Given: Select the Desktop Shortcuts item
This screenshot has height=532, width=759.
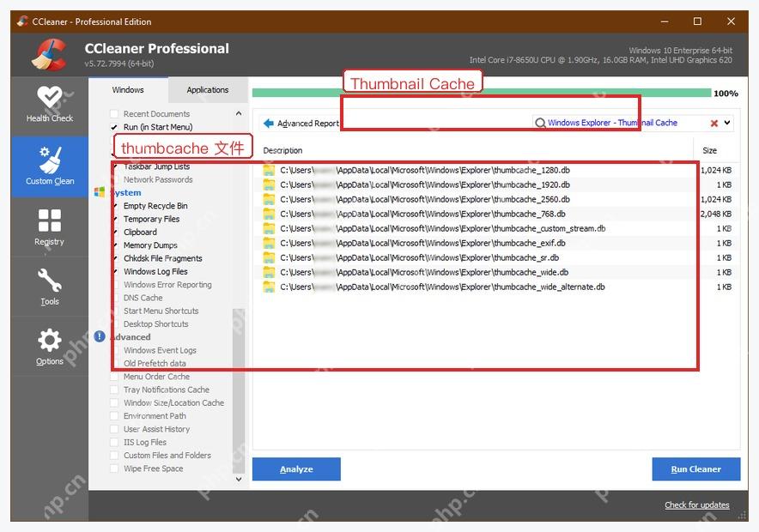Looking at the screenshot, I should coord(156,324).
